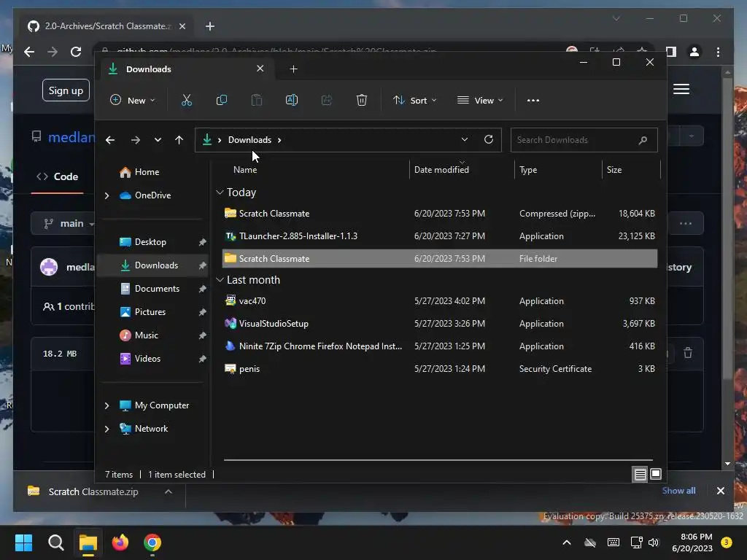Open Scratch Classmate.zip download options arrow
The image size is (747, 560).
click(169, 492)
